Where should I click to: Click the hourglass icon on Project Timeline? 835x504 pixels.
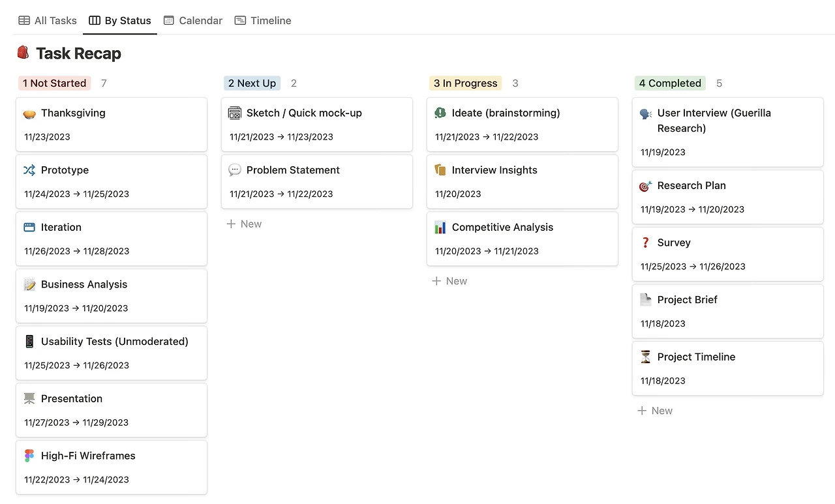[646, 357]
